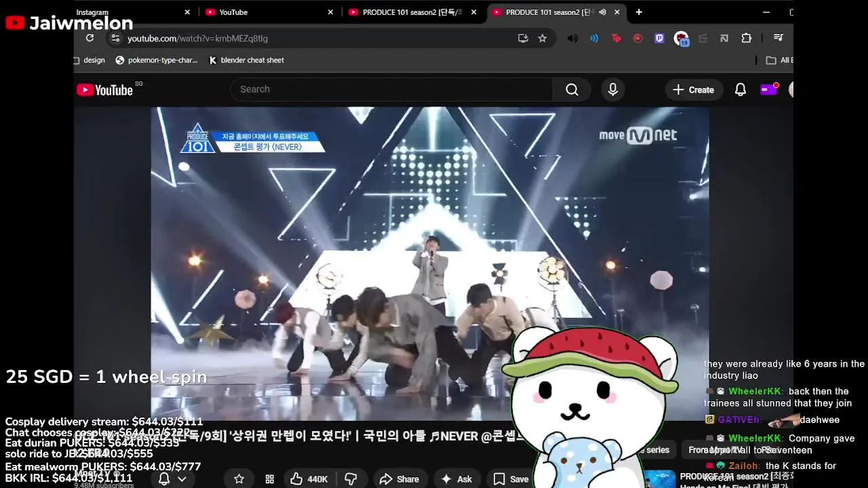The width and height of the screenshot is (868, 488).
Task: Like the video with 440K thumbs up
Action: [x=309, y=479]
